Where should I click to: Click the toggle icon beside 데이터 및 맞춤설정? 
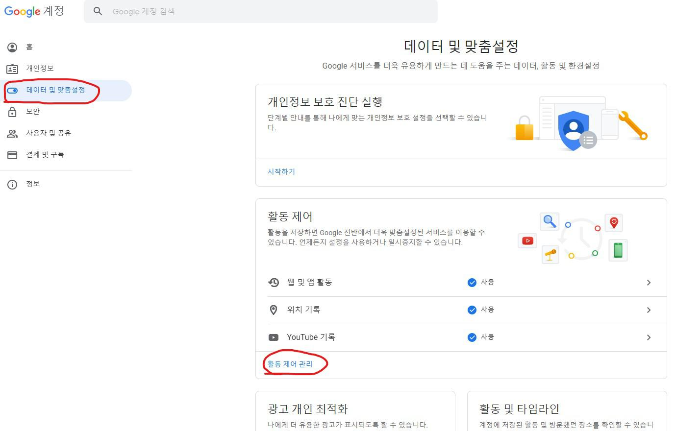click(x=12, y=91)
